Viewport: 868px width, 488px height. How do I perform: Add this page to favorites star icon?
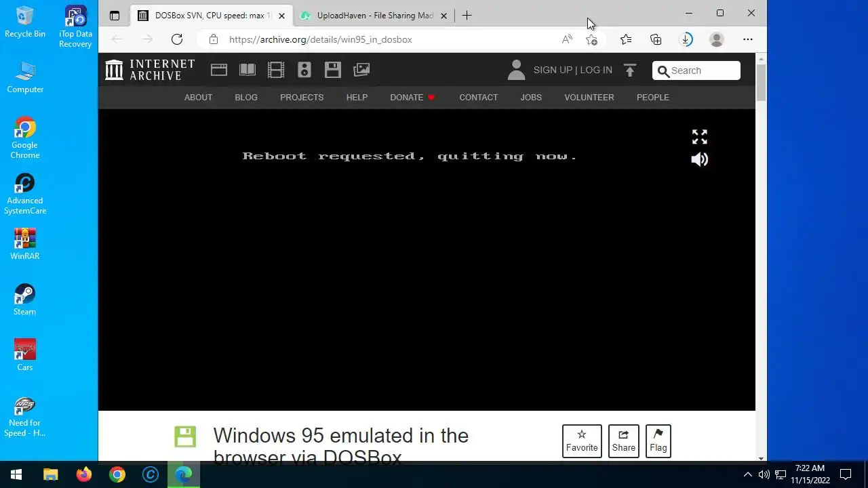pos(591,39)
